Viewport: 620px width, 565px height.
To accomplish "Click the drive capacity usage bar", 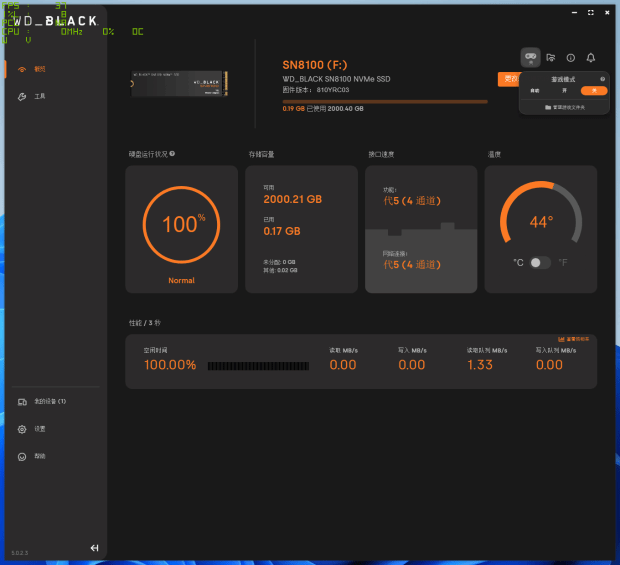I will click(385, 102).
